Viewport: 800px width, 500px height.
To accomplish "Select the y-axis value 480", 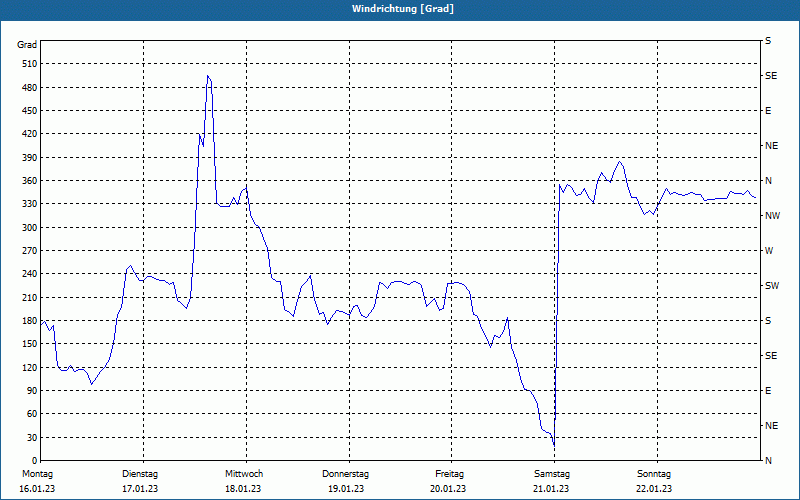I will coord(30,87).
